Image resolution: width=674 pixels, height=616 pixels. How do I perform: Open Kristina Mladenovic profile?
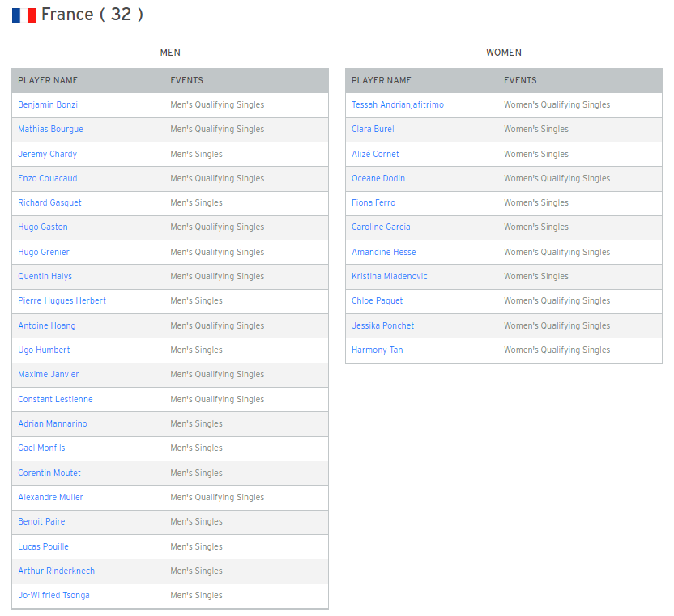pos(390,276)
